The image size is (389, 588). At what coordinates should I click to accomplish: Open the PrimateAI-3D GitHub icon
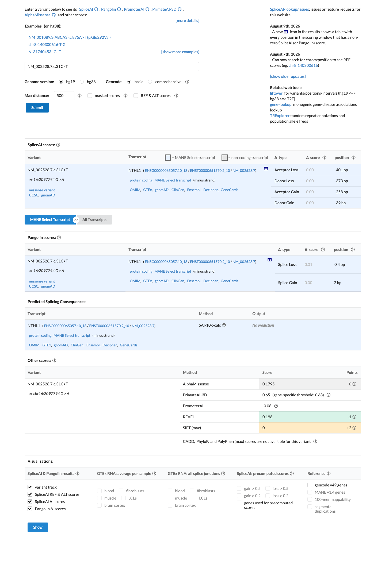180,9
